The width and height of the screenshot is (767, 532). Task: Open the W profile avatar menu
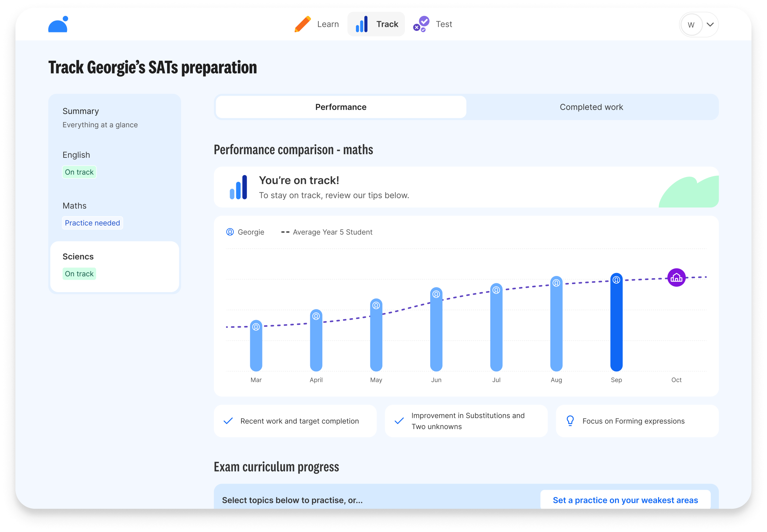(691, 25)
